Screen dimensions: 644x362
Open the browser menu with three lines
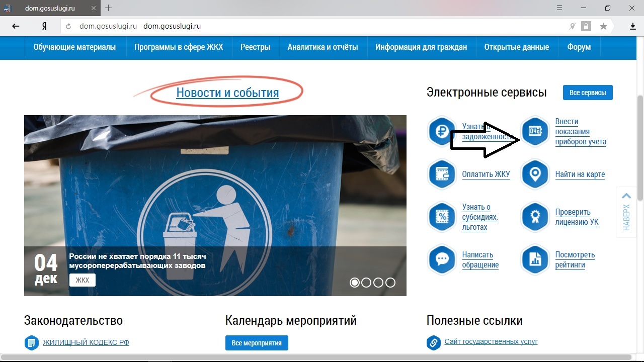(559, 8)
